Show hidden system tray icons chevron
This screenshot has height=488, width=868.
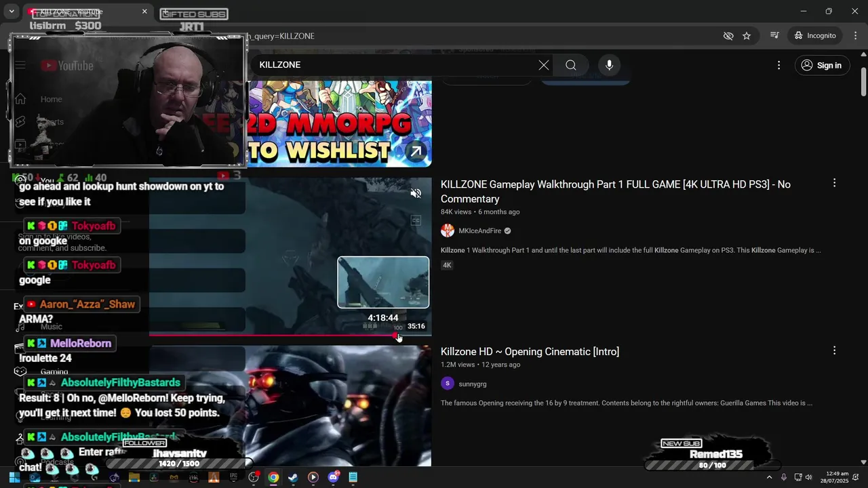pos(769,477)
